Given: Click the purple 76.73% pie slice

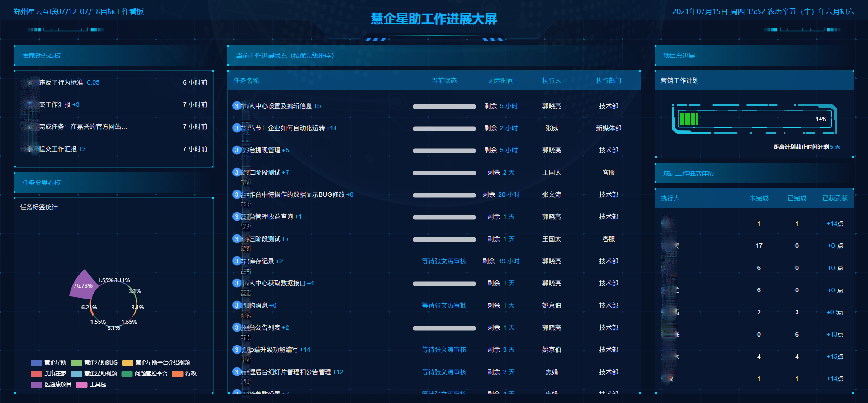Looking at the screenshot, I should [x=83, y=285].
